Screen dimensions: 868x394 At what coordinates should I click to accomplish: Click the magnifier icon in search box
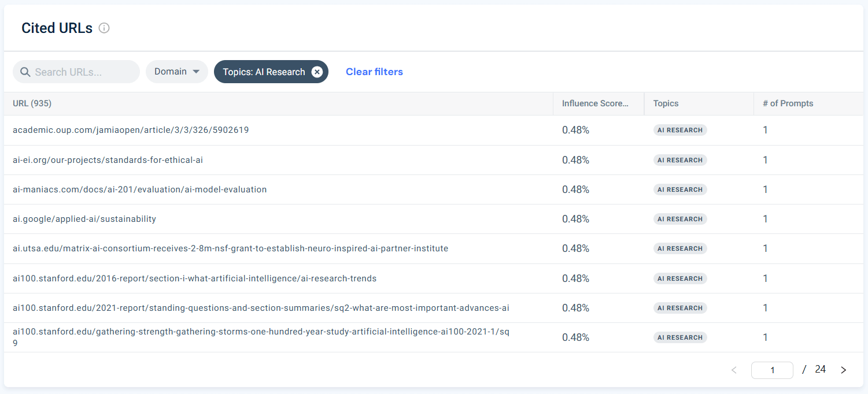[x=25, y=72]
